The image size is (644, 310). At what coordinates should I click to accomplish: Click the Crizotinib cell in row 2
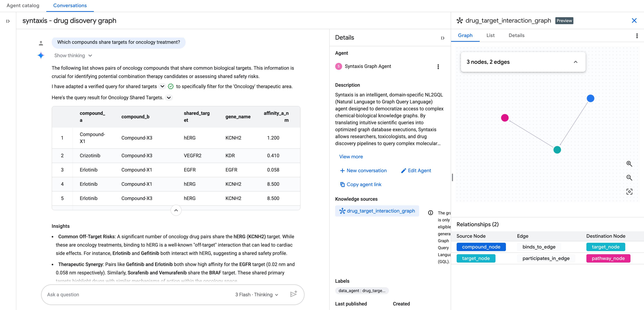pyautogui.click(x=90, y=156)
